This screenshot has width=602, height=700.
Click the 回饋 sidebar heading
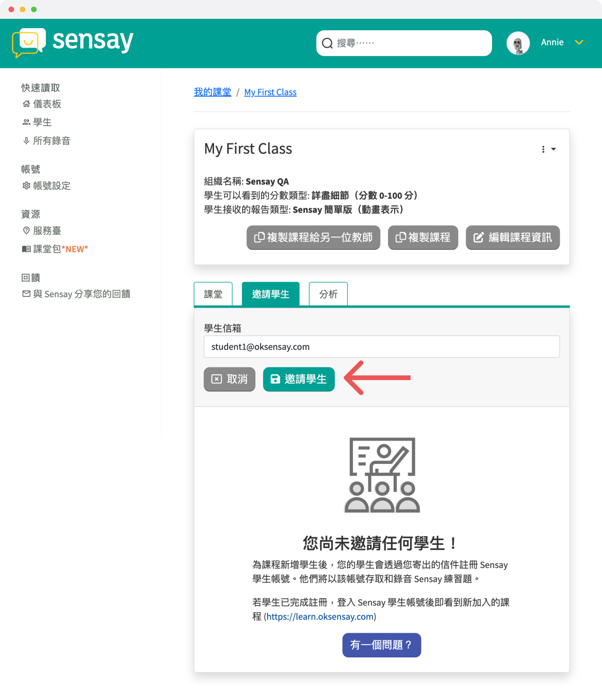click(x=31, y=278)
